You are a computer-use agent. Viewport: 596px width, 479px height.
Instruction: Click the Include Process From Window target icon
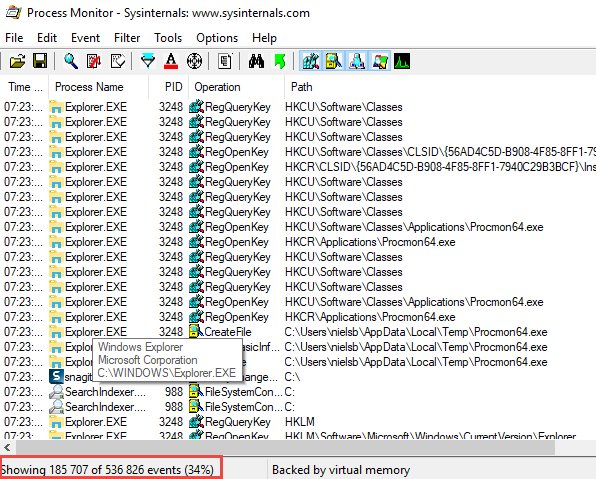pyautogui.click(x=194, y=61)
